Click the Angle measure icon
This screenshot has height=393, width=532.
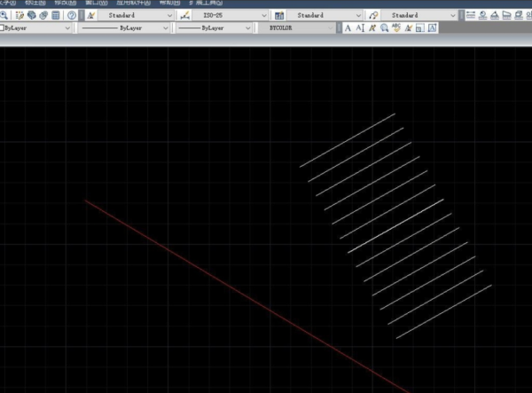pos(495,15)
